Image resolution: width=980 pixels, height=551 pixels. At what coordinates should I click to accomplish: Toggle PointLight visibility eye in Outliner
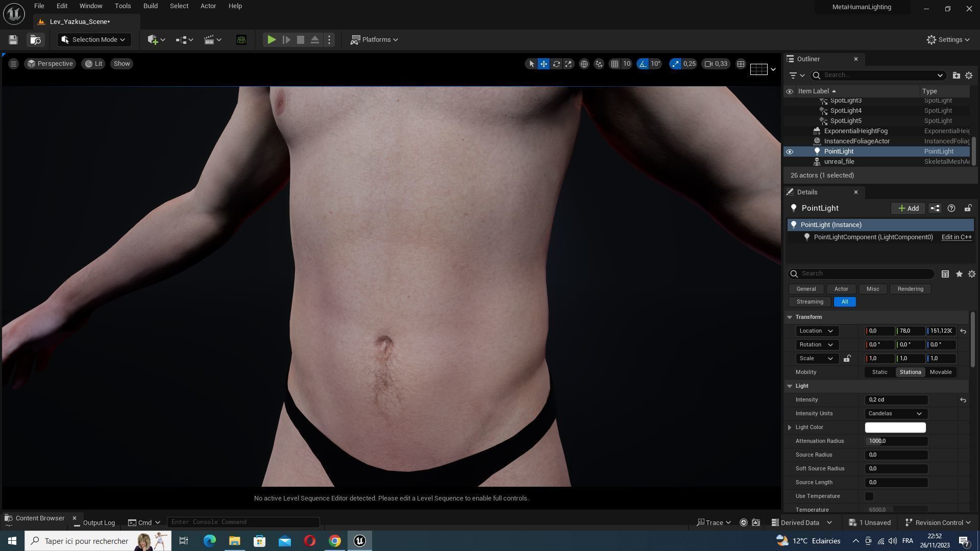[790, 152]
